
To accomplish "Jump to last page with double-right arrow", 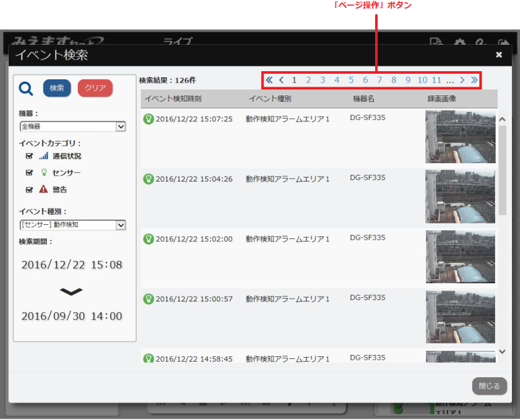I will (474, 80).
